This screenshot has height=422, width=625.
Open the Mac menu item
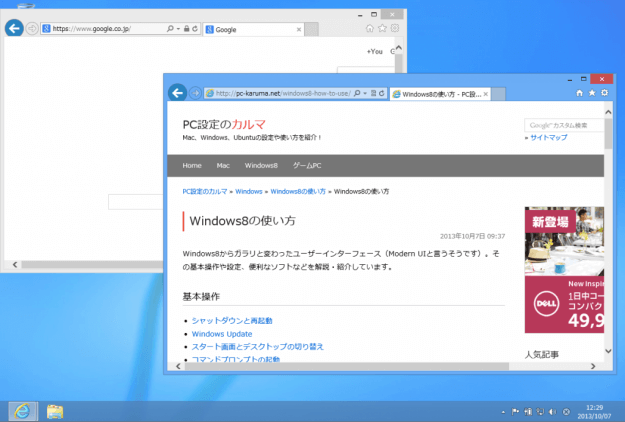pyautogui.click(x=223, y=166)
